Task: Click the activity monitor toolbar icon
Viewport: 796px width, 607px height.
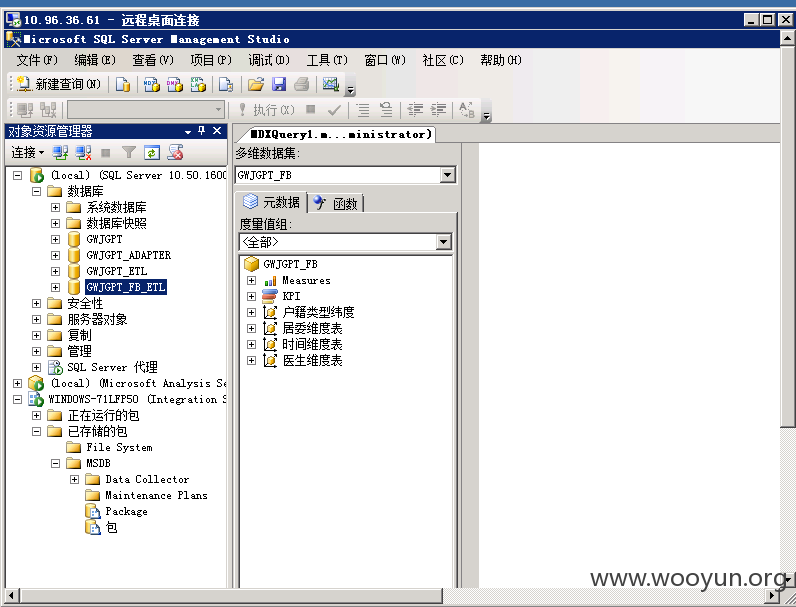Action: tap(330, 84)
